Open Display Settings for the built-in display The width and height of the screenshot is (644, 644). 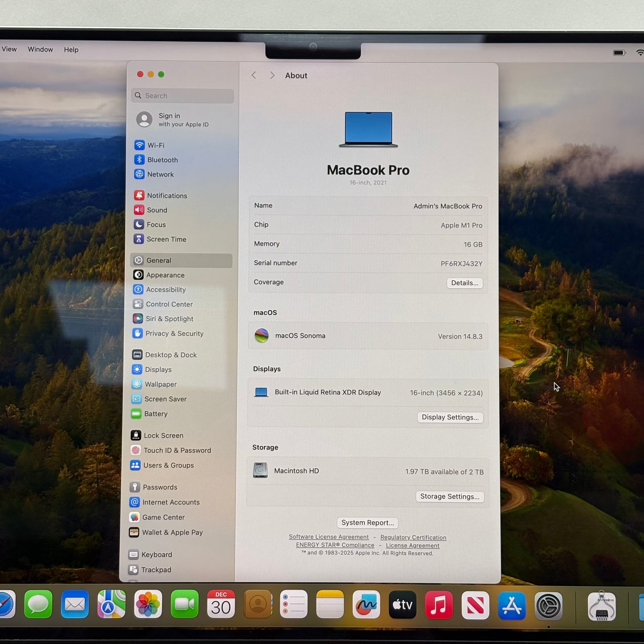click(x=450, y=417)
